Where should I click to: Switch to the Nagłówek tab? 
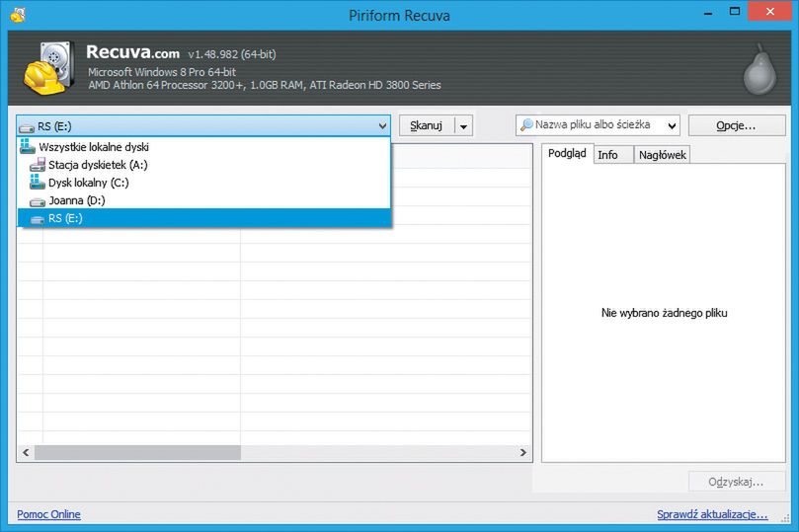pyautogui.click(x=662, y=155)
